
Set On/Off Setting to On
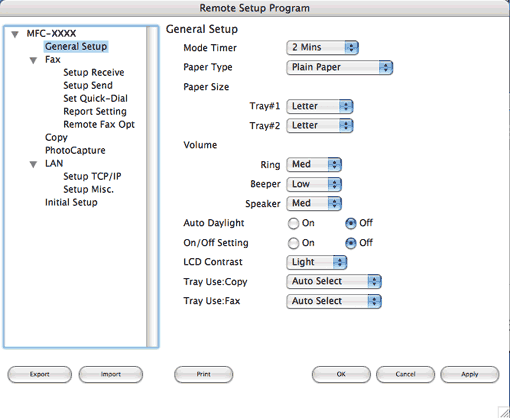[293, 243]
